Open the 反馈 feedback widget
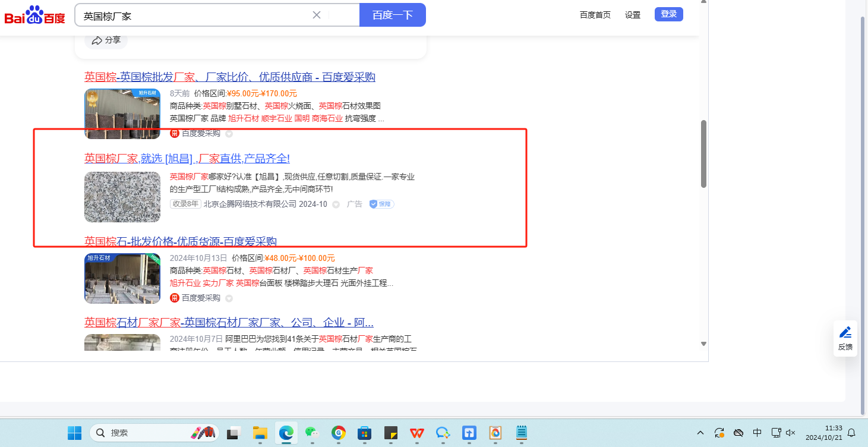Image resolution: width=868 pixels, height=447 pixels. [845, 339]
